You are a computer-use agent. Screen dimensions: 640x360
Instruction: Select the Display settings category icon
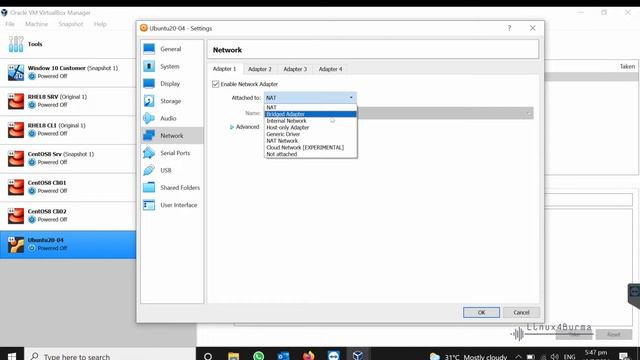pyautogui.click(x=149, y=84)
